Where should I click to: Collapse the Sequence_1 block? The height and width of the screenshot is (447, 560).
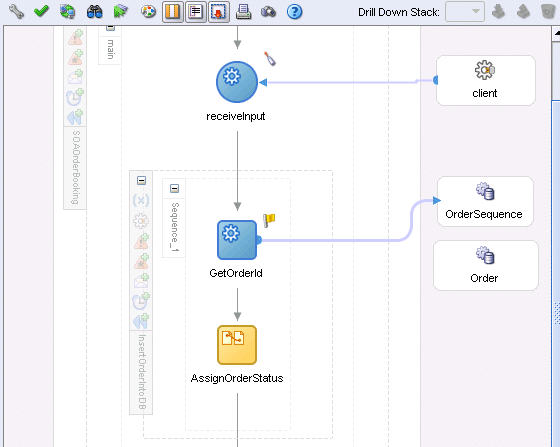pos(174,188)
